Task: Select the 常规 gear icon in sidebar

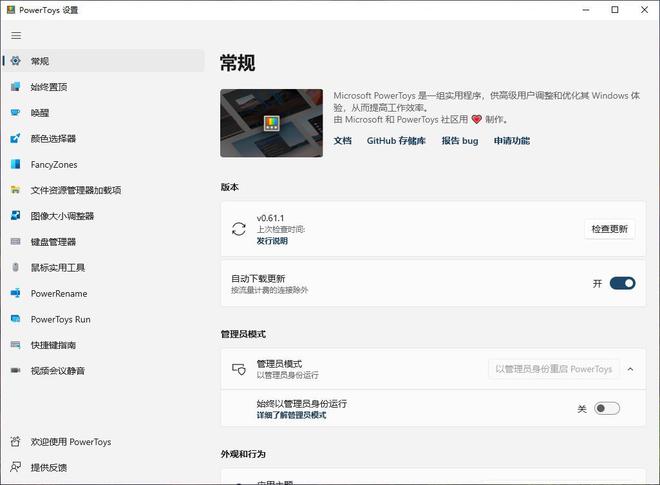Action: click(16, 61)
